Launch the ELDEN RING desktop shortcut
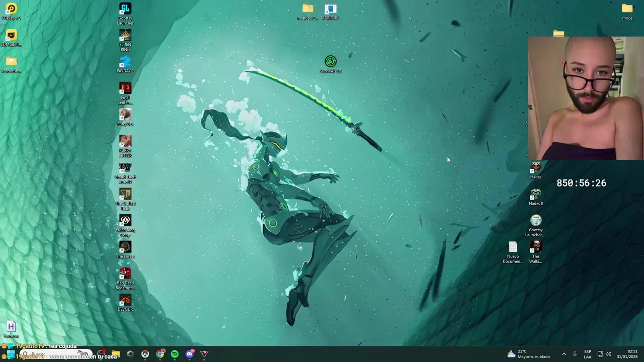 coord(125,40)
